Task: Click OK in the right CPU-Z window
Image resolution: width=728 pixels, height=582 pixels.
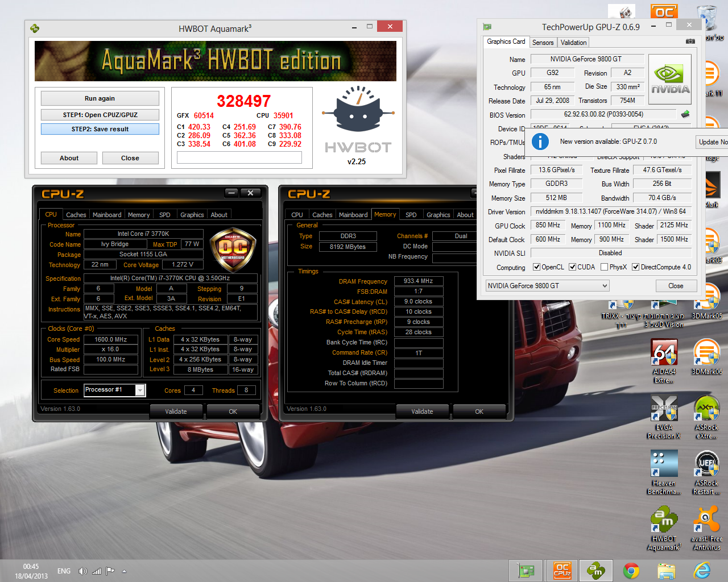Action: click(x=479, y=411)
